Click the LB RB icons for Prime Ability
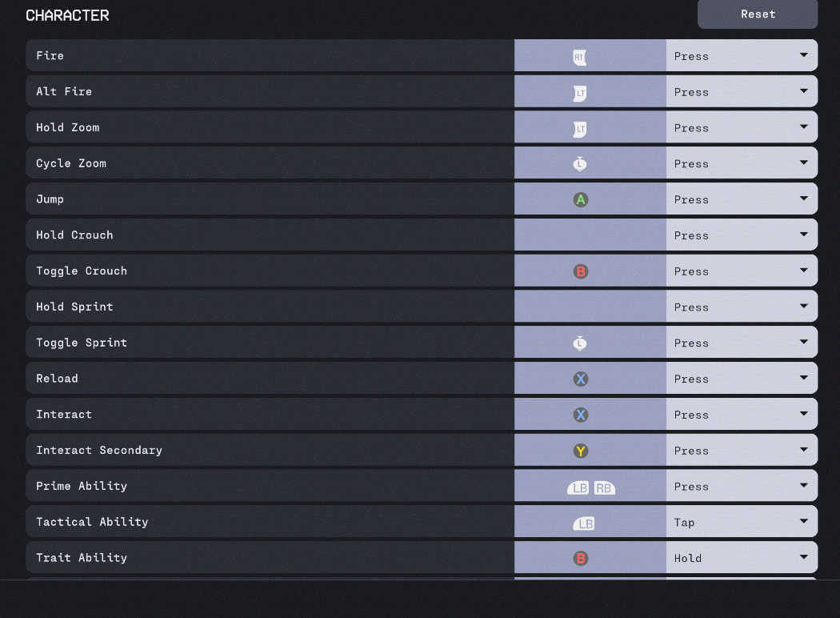 590,488
